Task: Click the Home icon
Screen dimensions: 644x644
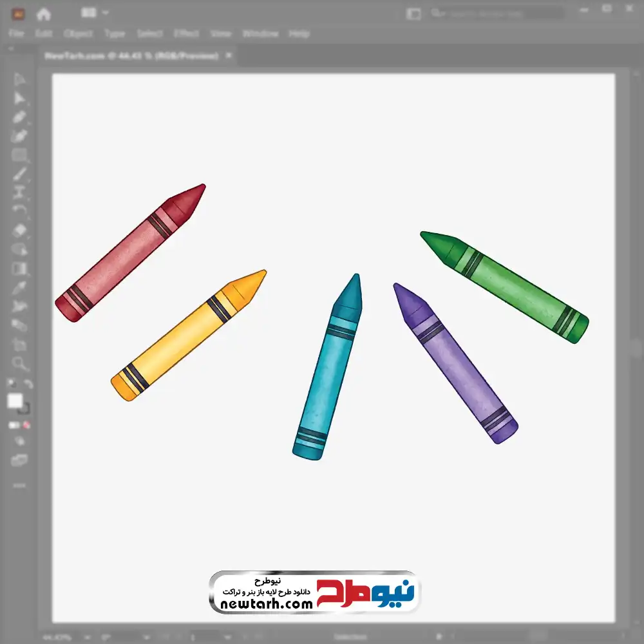Action: pyautogui.click(x=43, y=14)
